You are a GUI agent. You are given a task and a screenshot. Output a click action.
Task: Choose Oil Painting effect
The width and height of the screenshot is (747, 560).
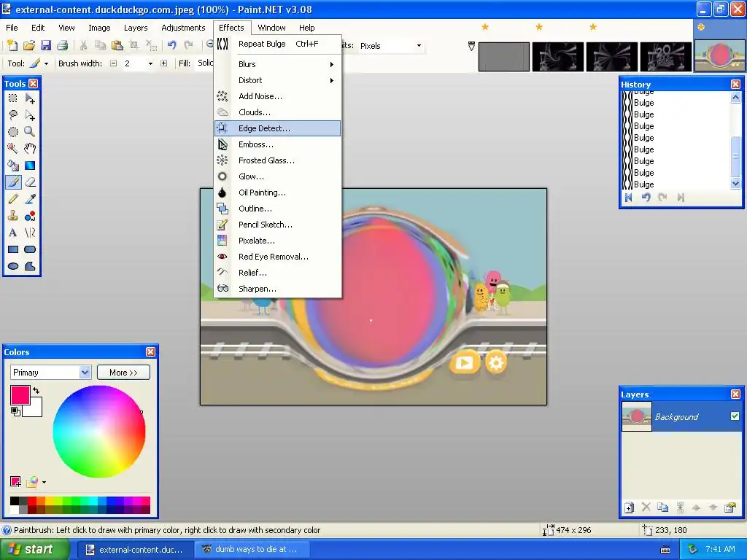pos(278,192)
